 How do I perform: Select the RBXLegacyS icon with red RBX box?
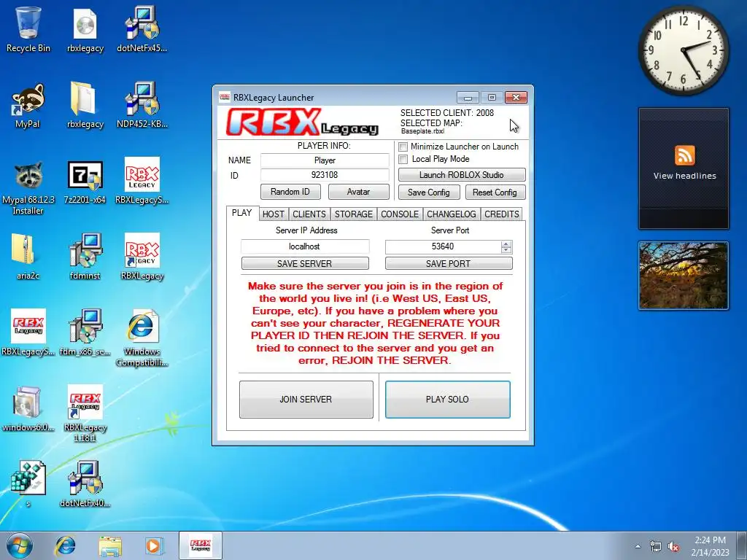pos(142,182)
